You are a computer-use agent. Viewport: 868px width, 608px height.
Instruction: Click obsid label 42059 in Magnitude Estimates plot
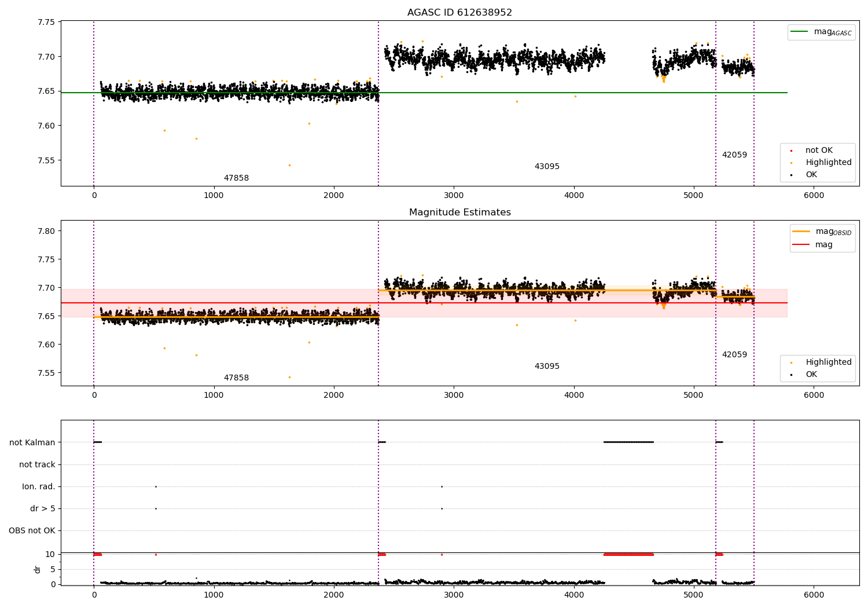point(734,354)
